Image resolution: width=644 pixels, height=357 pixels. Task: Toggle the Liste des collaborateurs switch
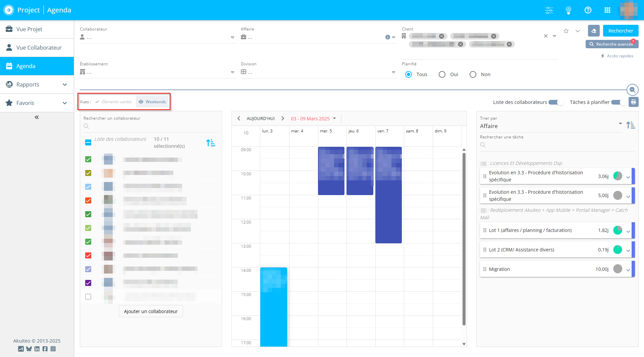555,102
